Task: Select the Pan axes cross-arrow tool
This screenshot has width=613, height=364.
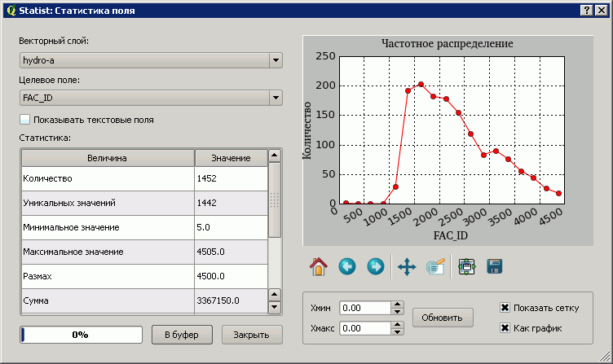Action: (x=406, y=266)
